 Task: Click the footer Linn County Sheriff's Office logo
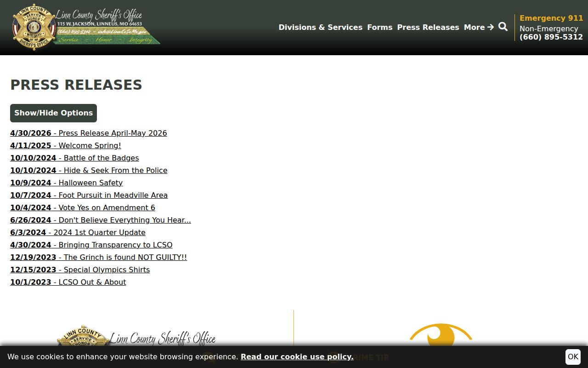[136, 336]
